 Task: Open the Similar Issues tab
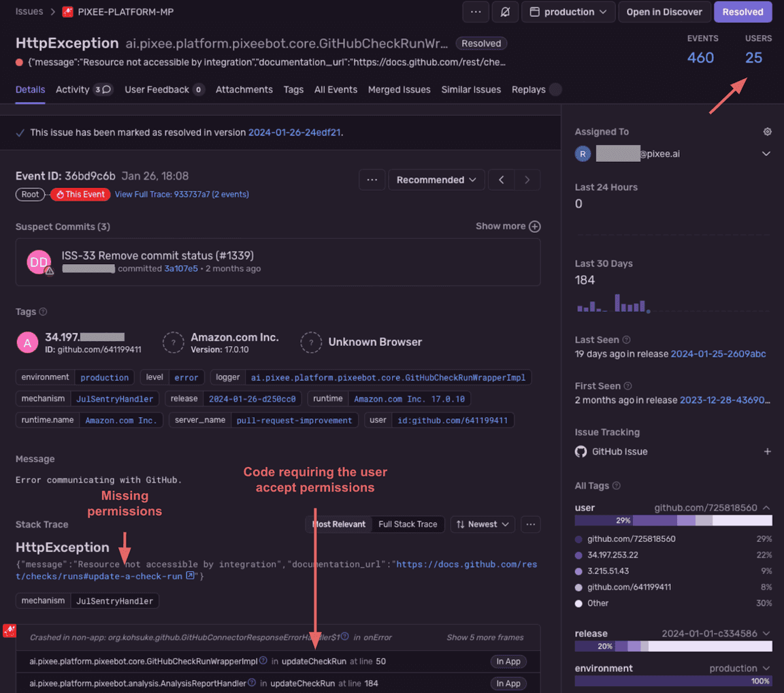pyautogui.click(x=471, y=89)
